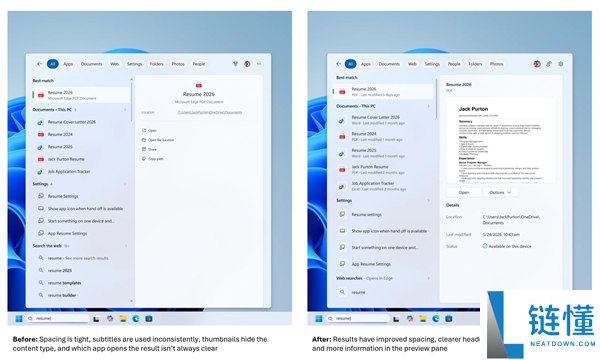Screen dimensions: 600x360
Task: Switch to the Web tab in the After panel
Action: pyautogui.click(x=412, y=64)
